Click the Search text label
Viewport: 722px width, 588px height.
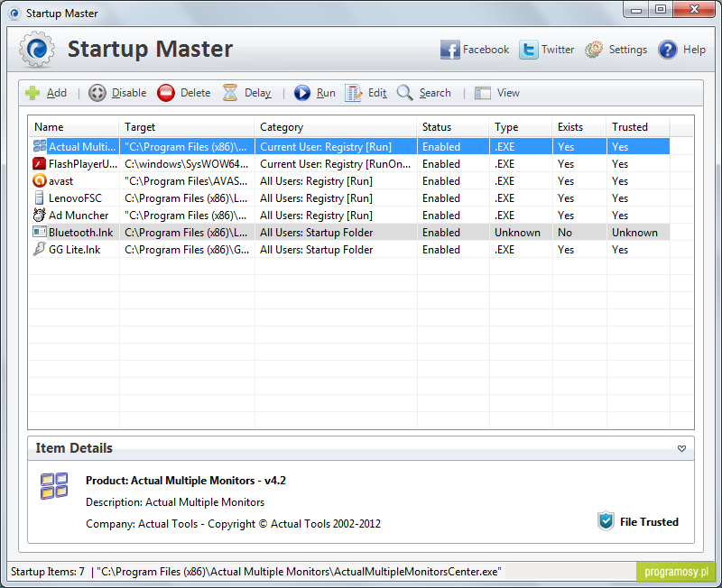pyautogui.click(x=435, y=93)
